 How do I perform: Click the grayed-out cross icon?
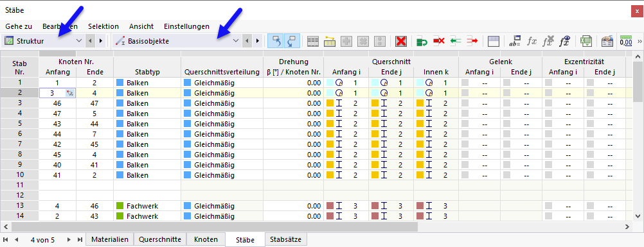pyautogui.click(x=363, y=41)
